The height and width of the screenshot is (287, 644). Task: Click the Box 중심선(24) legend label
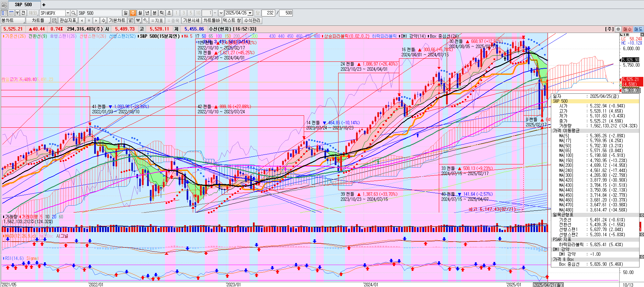[x=444, y=36]
